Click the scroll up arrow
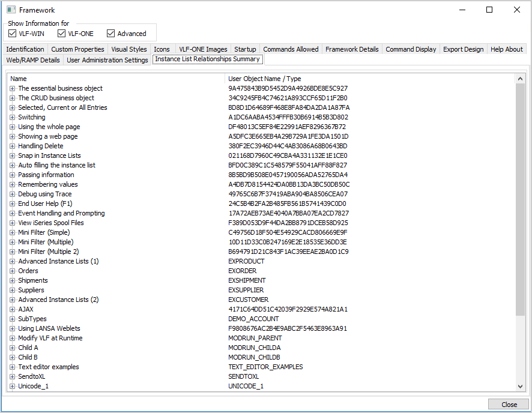The width and height of the screenshot is (532, 413). 520,79
